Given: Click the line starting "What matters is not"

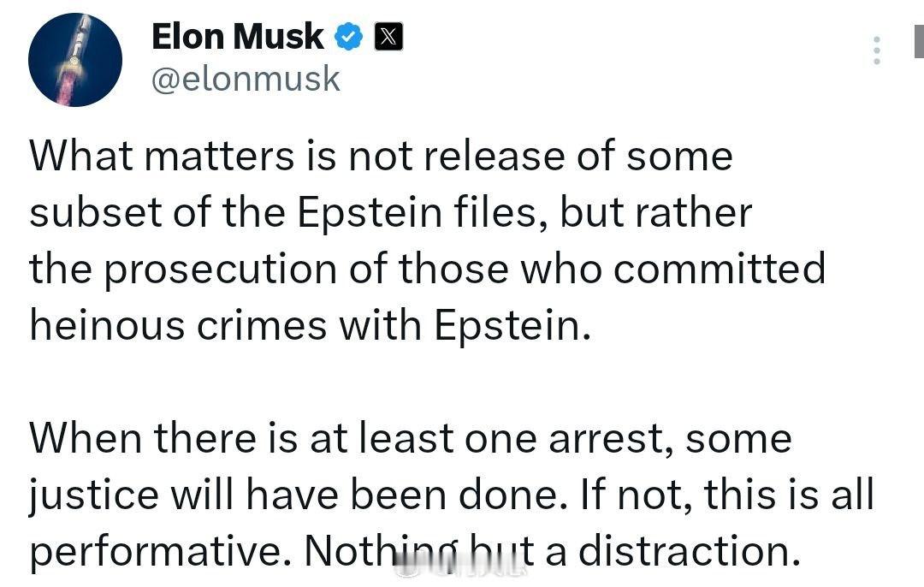Looking at the screenshot, I should (382, 157).
